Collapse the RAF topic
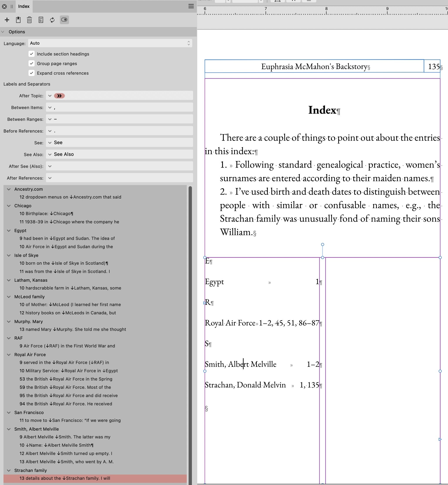Image resolution: width=448 pixels, height=485 pixels. pyautogui.click(x=9, y=338)
